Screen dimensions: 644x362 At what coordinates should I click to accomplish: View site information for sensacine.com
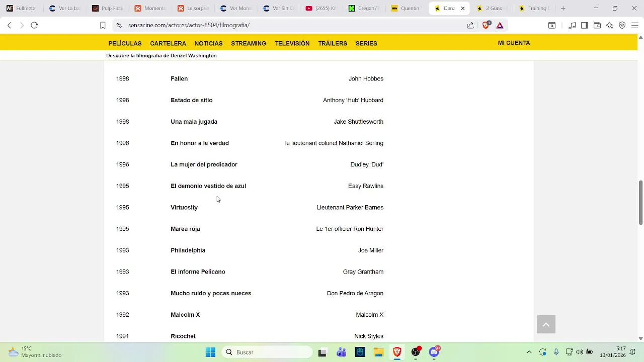click(x=118, y=25)
